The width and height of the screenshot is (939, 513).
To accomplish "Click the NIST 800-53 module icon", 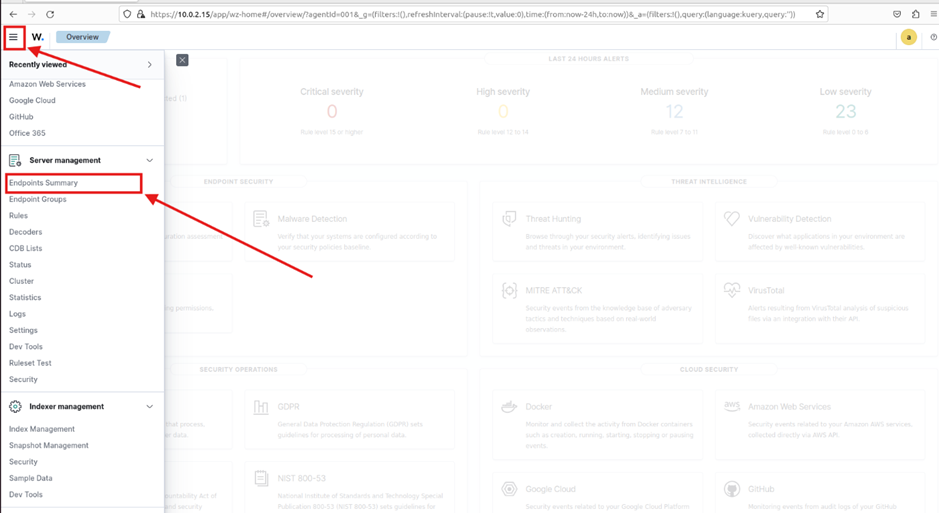I will 261,478.
